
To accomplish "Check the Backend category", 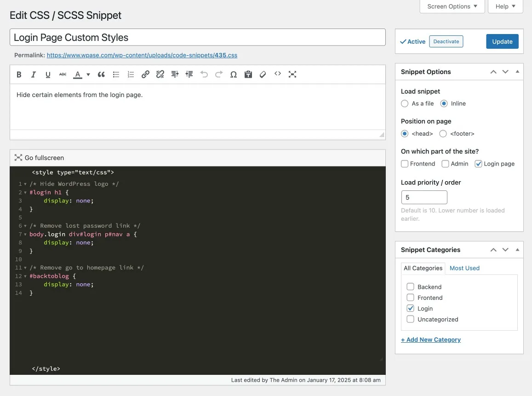I will tap(410, 287).
